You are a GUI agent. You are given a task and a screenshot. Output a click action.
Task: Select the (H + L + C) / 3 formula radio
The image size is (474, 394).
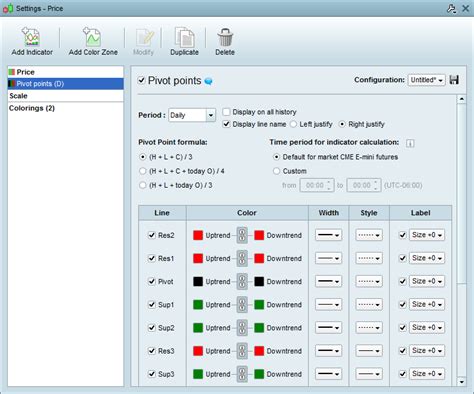coord(143,157)
